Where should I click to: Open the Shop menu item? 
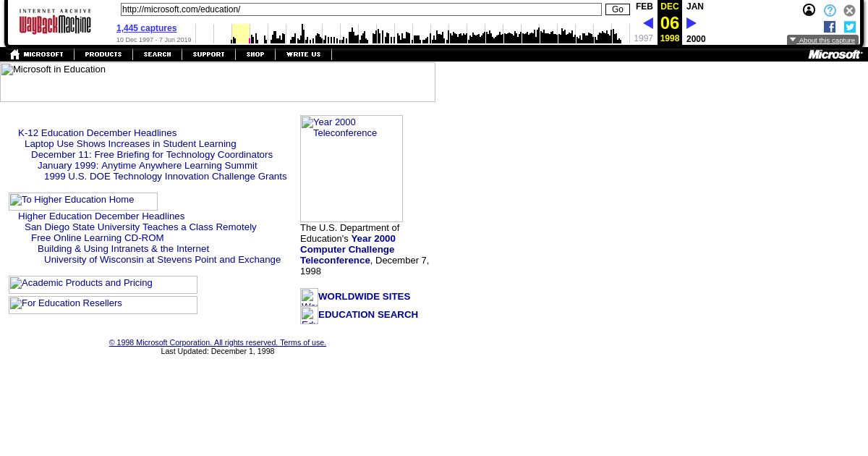pos(255,54)
